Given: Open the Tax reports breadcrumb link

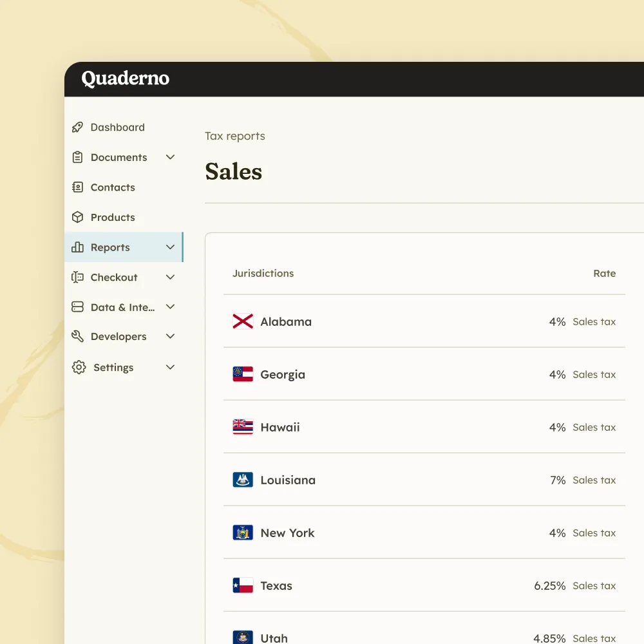Looking at the screenshot, I should 234,136.
